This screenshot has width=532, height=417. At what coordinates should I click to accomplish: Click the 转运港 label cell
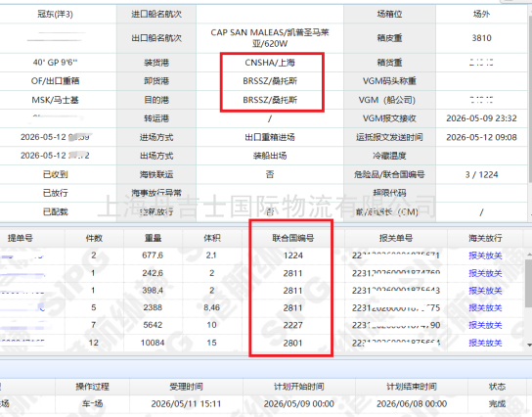click(x=156, y=118)
